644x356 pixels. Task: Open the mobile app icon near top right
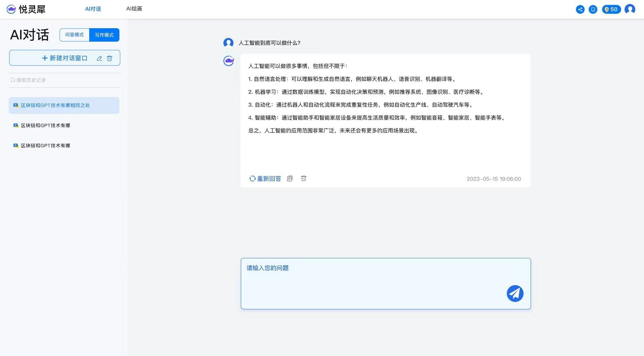(593, 9)
